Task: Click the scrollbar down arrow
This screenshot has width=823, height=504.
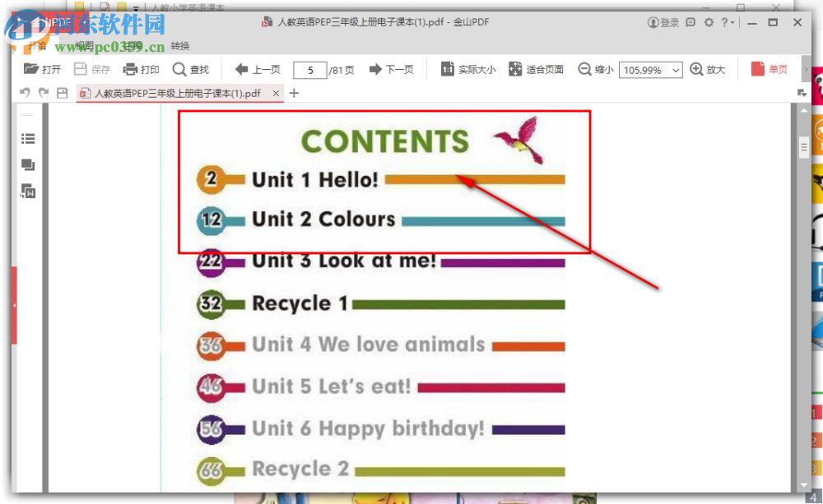Action: pos(803,485)
